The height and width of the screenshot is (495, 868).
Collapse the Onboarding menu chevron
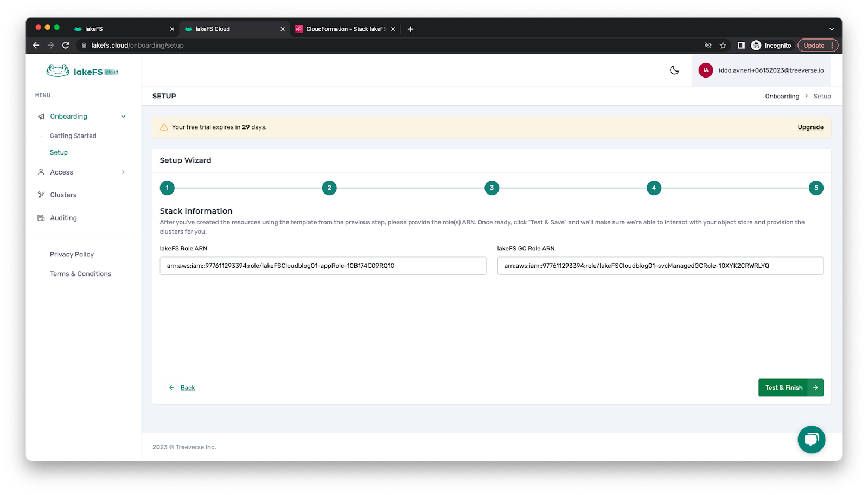pos(123,117)
